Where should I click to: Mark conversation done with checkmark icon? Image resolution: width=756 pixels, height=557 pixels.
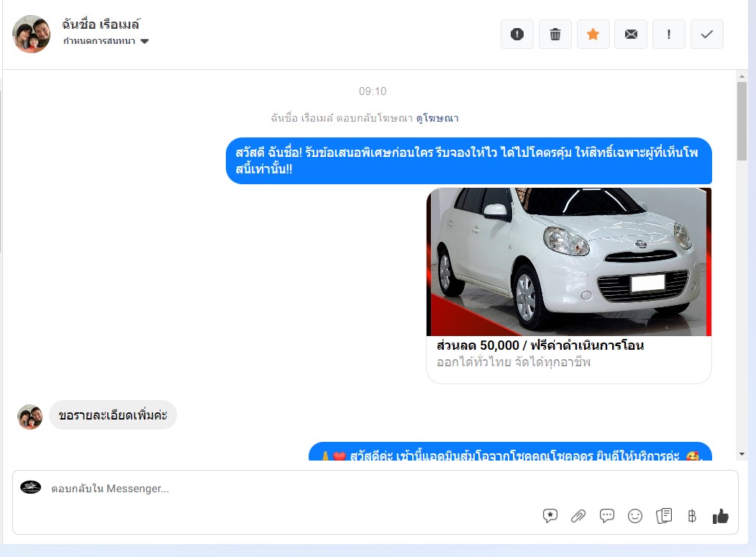pyautogui.click(x=707, y=35)
